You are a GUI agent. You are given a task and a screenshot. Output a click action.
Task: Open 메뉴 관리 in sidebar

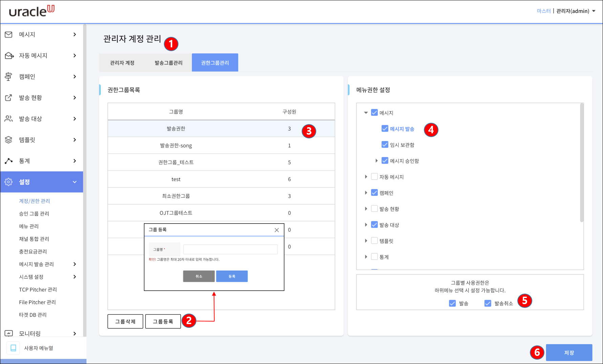tap(29, 226)
